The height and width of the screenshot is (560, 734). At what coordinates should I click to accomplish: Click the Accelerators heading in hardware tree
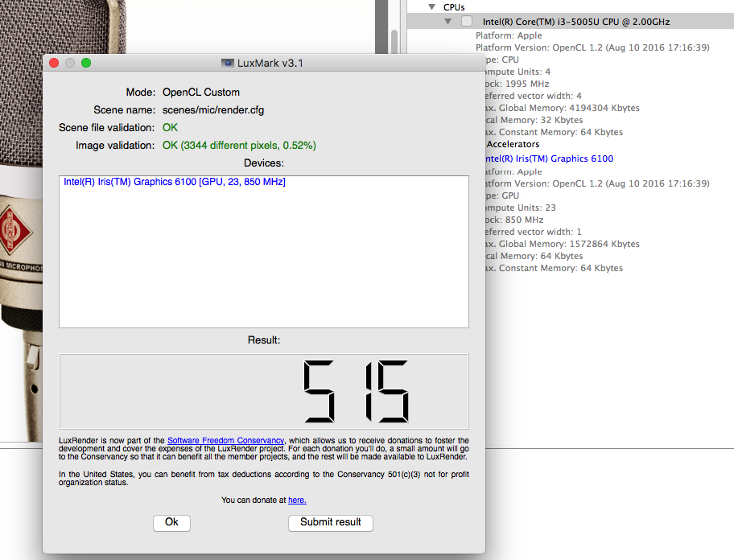(x=513, y=144)
